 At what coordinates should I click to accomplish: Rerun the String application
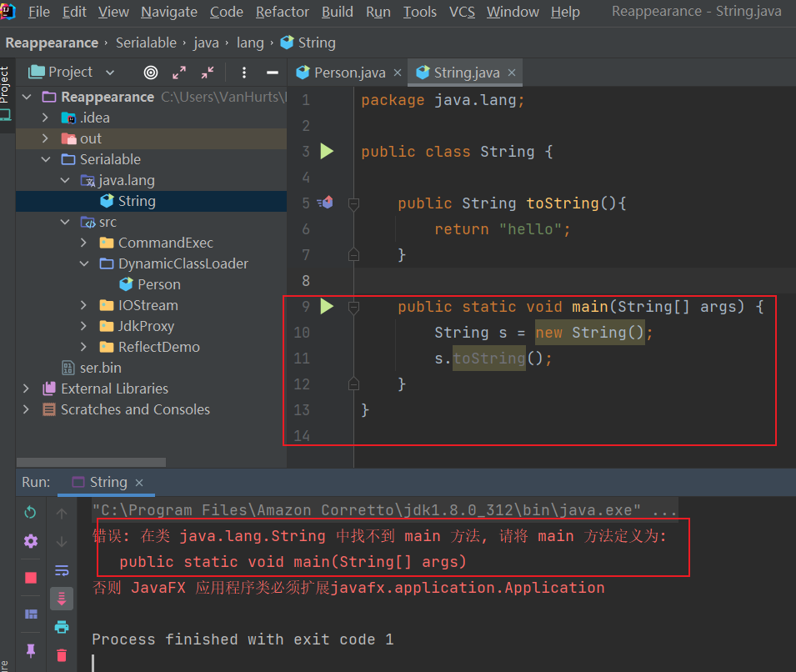point(30,512)
